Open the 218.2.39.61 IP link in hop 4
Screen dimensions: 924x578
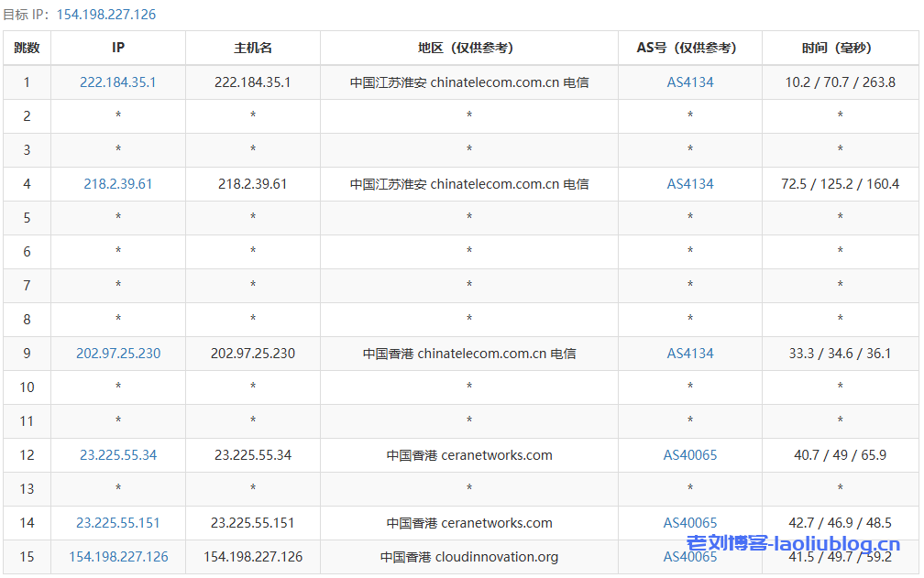[118, 184]
